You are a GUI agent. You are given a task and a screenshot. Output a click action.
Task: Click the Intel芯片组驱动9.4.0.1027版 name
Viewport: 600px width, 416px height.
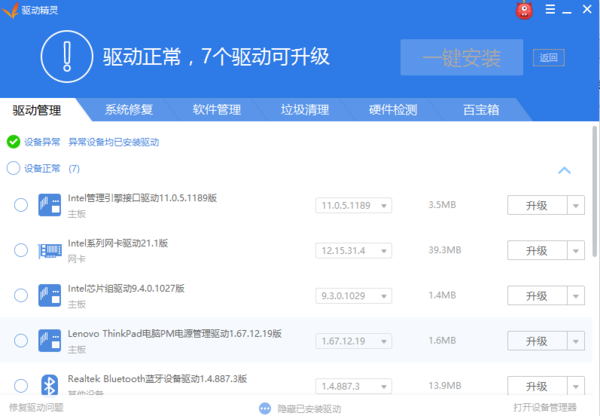(x=126, y=288)
